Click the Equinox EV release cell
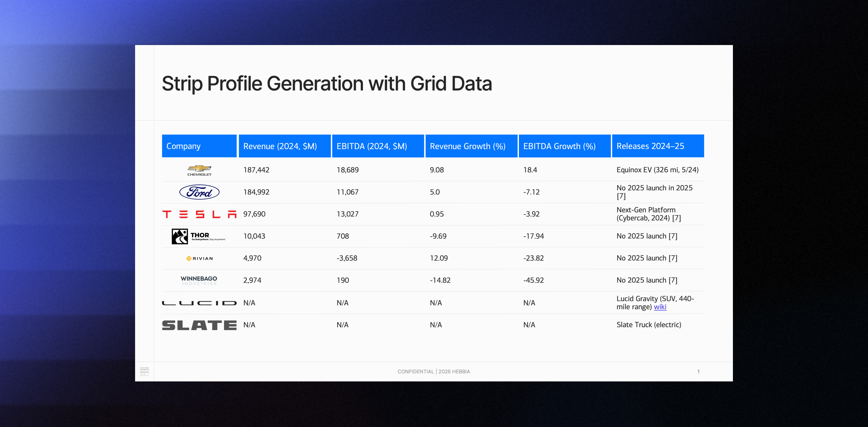Viewport: 868px width, 427px height. 657,170
